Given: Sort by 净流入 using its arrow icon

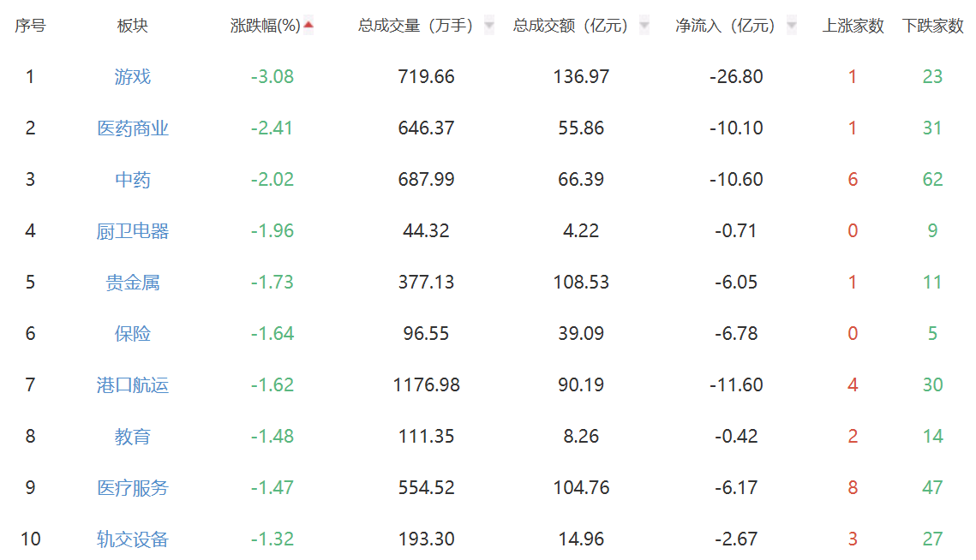Looking at the screenshot, I should click(792, 26).
